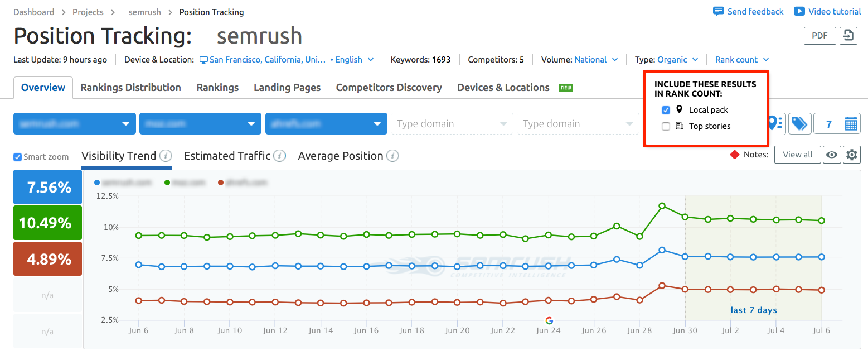The width and height of the screenshot is (868, 355).
Task: Click the settings gear beside Notes
Action: click(x=852, y=155)
